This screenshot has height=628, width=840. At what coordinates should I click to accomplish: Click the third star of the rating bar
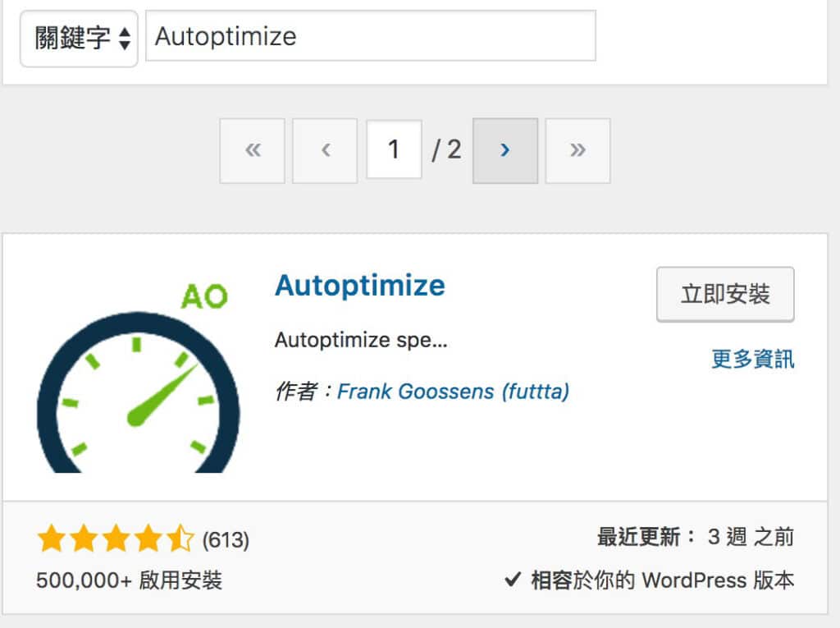[116, 539]
